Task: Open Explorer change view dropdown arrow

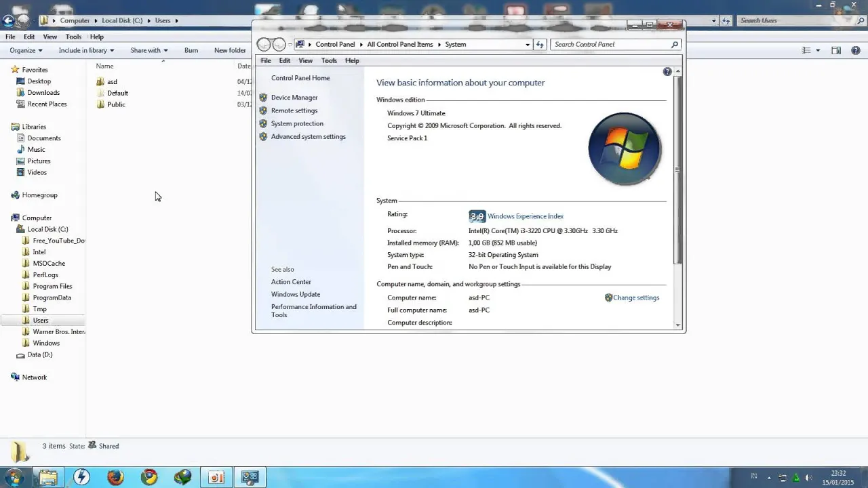Action: pyautogui.click(x=818, y=50)
